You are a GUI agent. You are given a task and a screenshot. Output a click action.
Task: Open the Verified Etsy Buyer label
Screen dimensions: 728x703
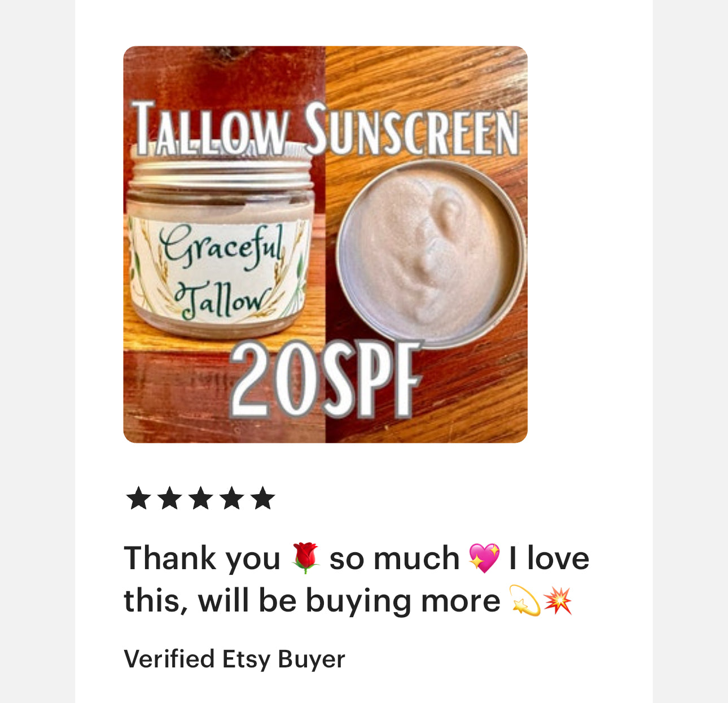pyautogui.click(x=234, y=659)
